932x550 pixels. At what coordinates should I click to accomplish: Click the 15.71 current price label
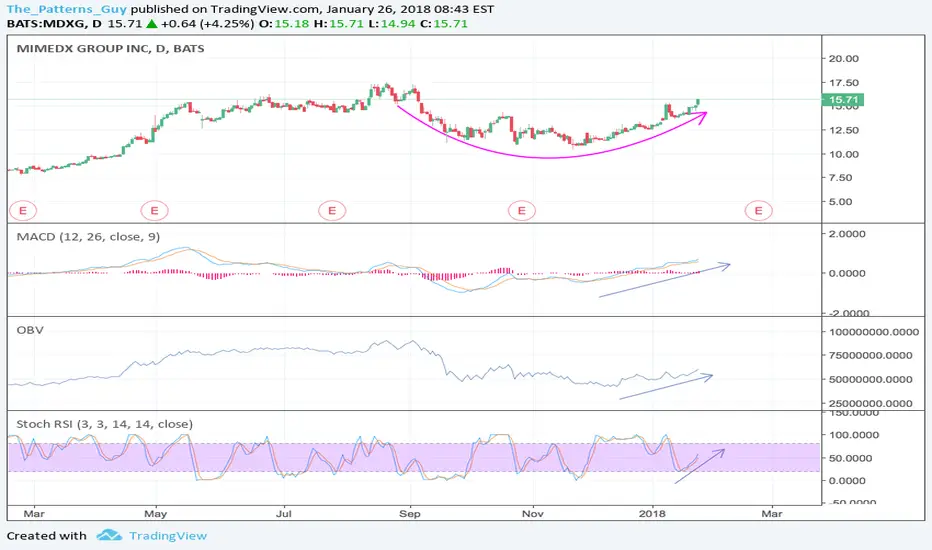pos(843,100)
